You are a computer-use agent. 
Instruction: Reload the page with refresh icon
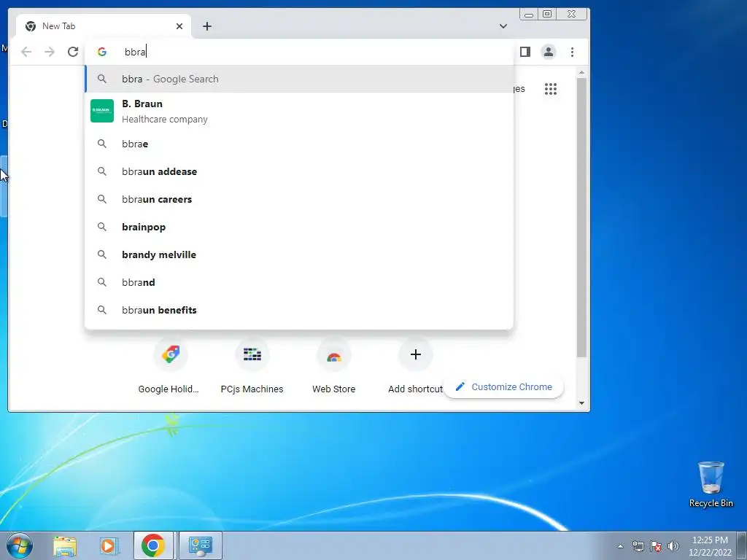point(73,52)
